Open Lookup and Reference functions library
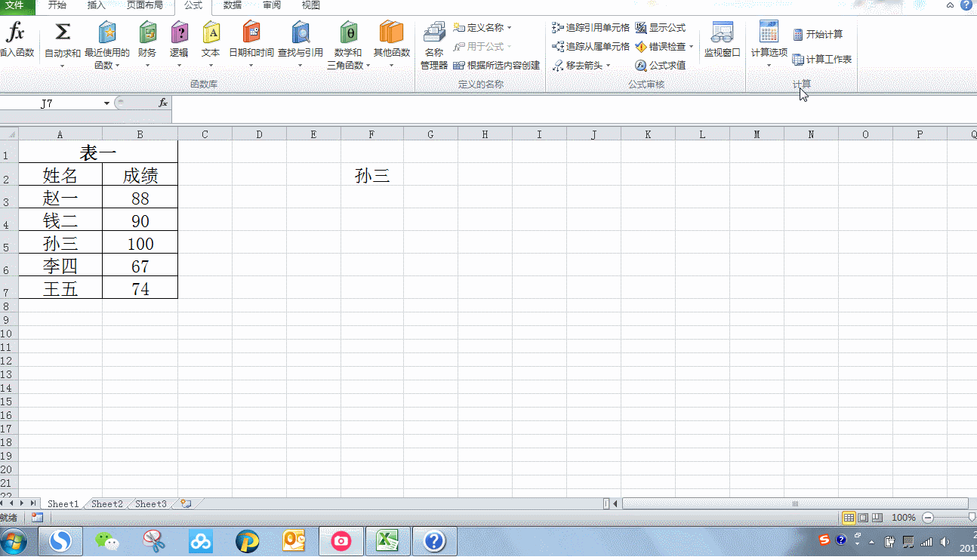This screenshot has height=560, width=977. pyautogui.click(x=300, y=45)
